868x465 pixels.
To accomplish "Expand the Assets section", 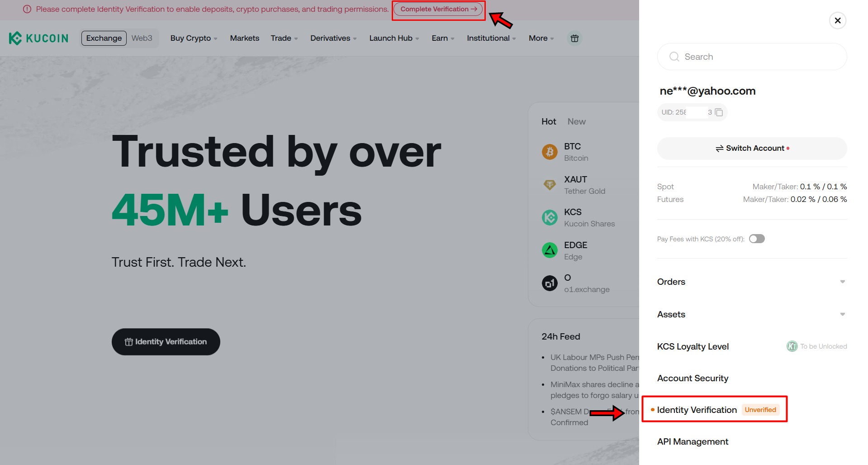I will coord(752,314).
